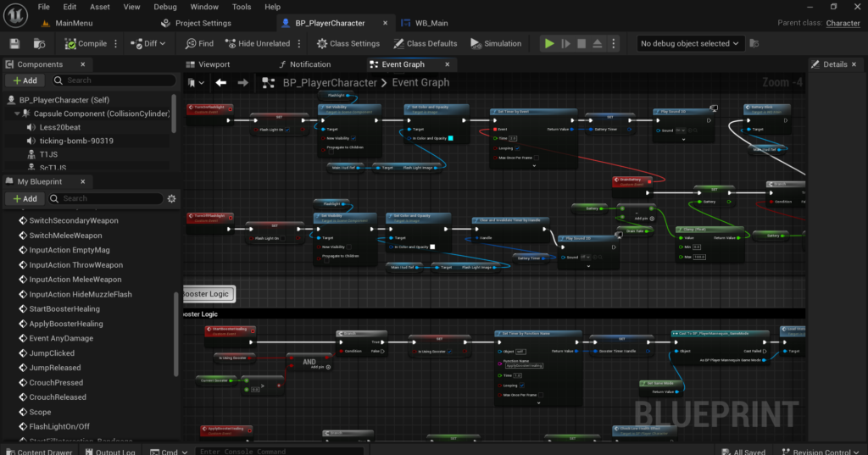Viewport: 868px width, 455px height.
Task: Open Hide Unrelated options three-dot menu
Action: (299, 44)
